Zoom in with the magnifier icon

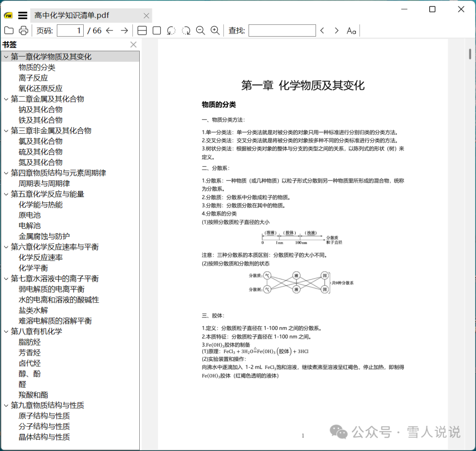(x=215, y=30)
